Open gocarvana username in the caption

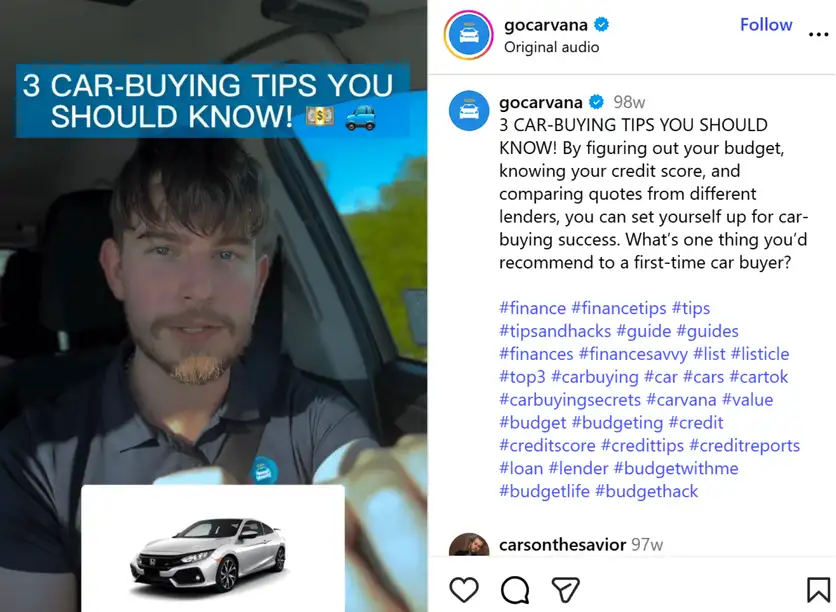pyautogui.click(x=541, y=102)
